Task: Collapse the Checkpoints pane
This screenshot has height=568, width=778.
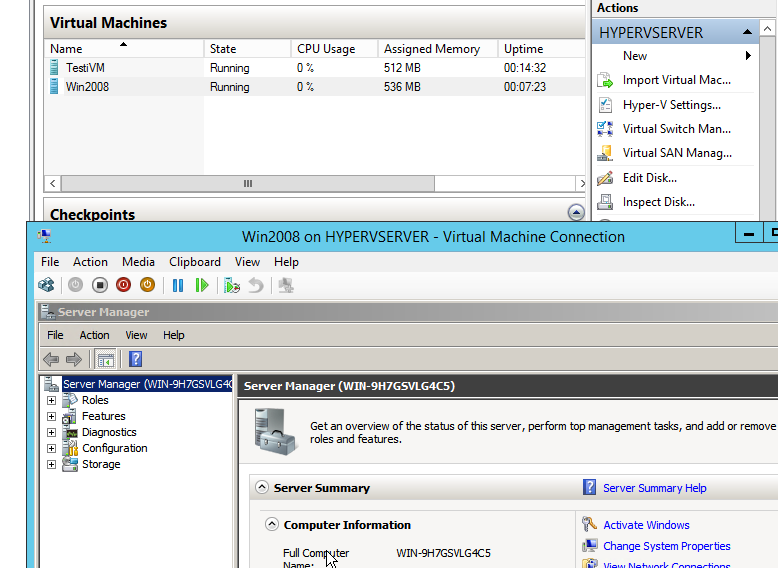Action: tap(576, 212)
